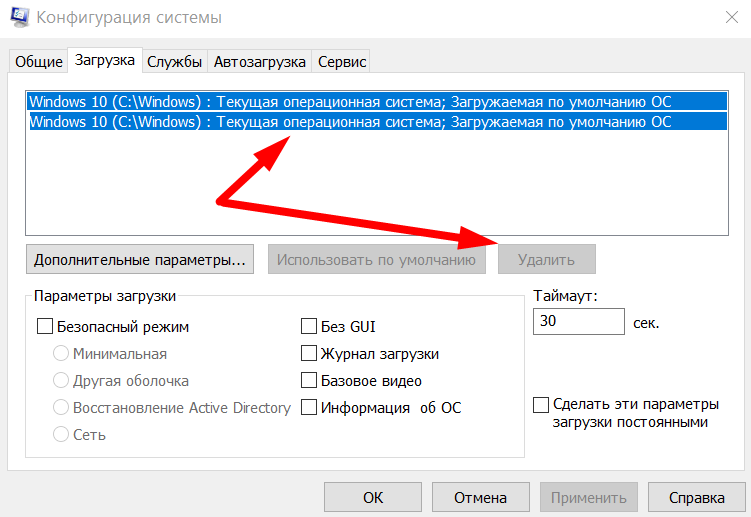This screenshot has width=751, height=517.
Task: Open the Сервис tab
Action: click(342, 62)
